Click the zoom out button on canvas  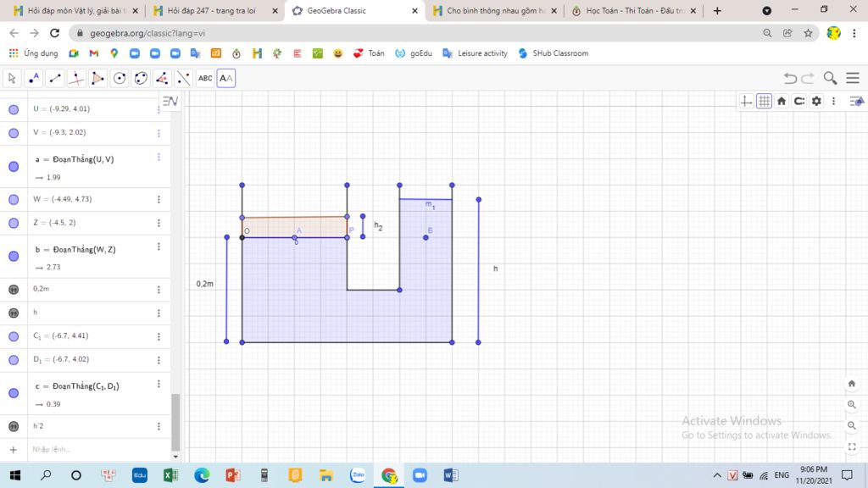(852, 425)
